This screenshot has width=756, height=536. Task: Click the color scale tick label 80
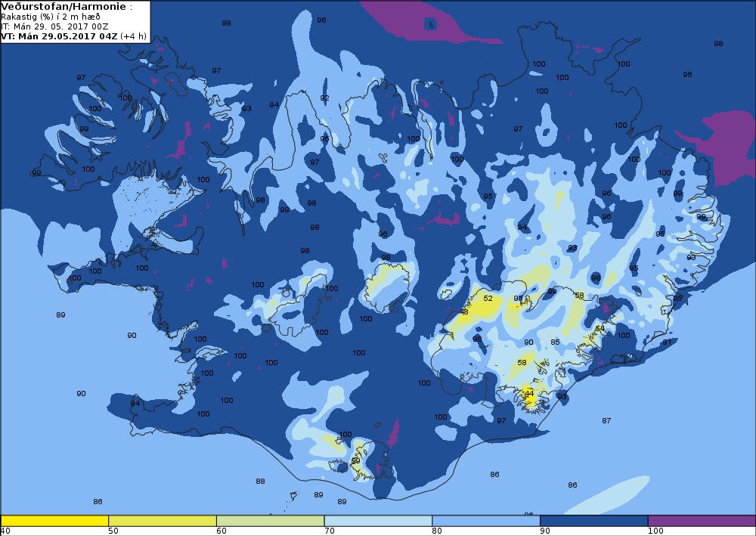click(437, 531)
